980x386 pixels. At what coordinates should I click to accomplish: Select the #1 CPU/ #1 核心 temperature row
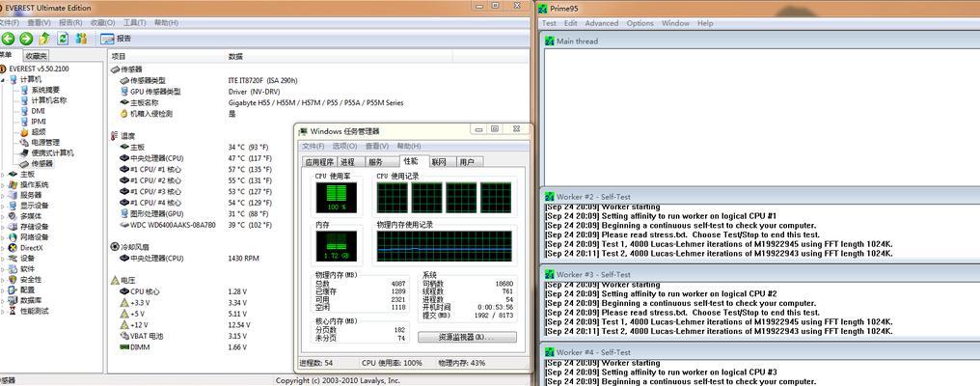click(x=200, y=169)
